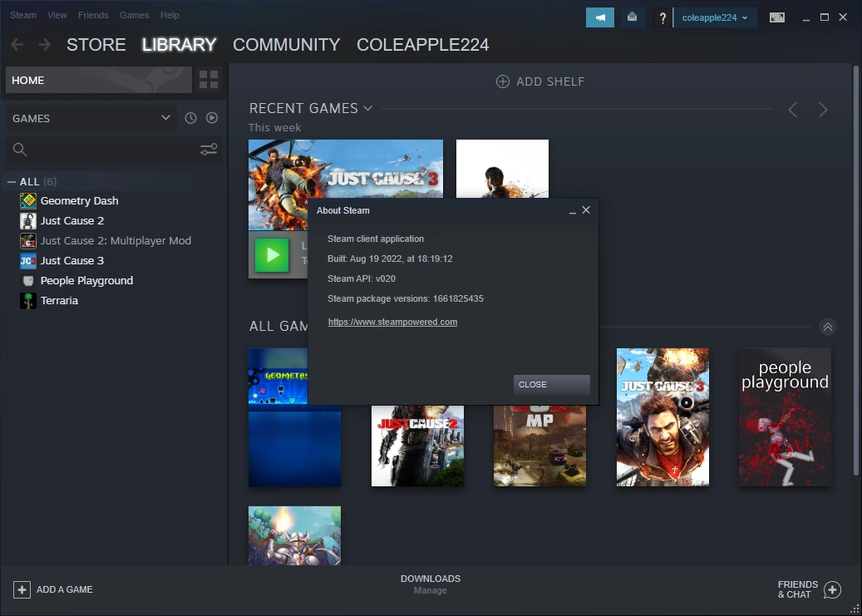Image resolution: width=862 pixels, height=616 pixels.
Task: Check notifications via envelope icon
Action: pos(632,17)
